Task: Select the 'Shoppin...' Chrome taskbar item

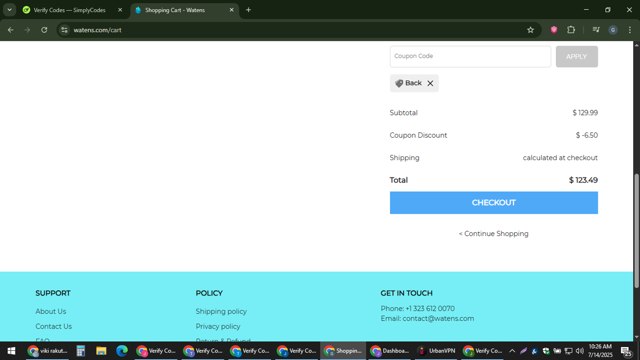Action: tap(343, 351)
